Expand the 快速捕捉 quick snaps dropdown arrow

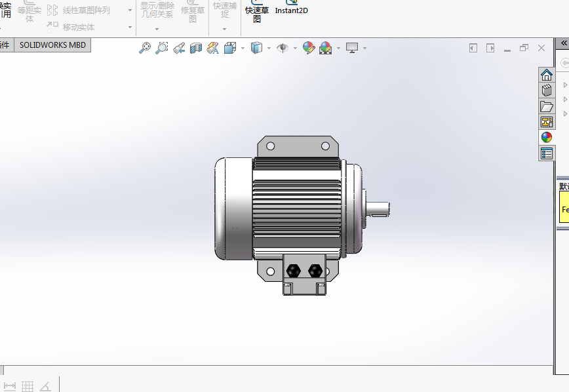tap(224, 29)
